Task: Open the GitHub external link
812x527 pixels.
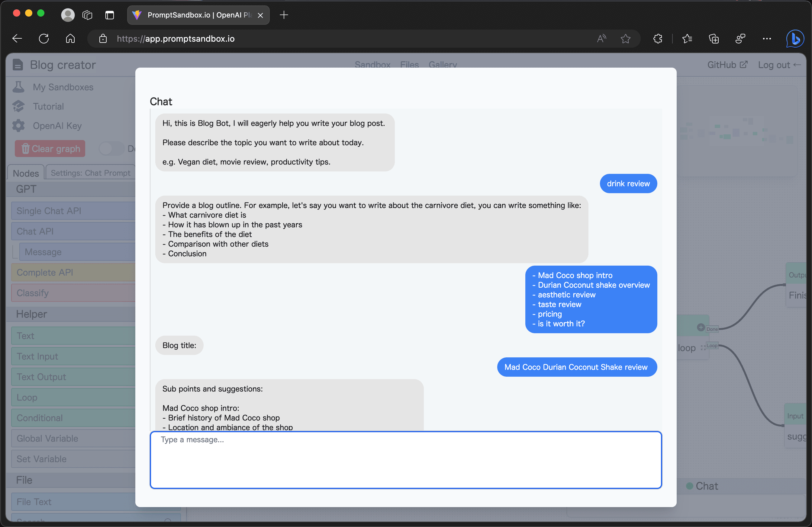Action: click(727, 65)
